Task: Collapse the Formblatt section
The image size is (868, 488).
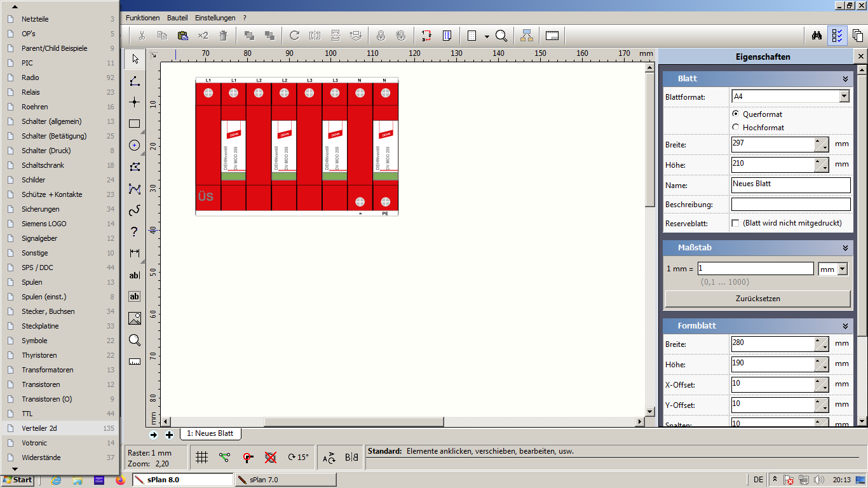Action: point(845,325)
